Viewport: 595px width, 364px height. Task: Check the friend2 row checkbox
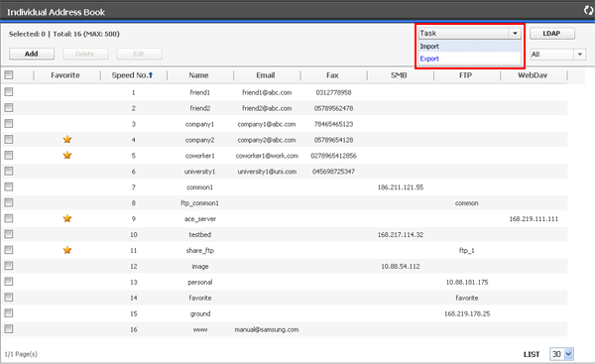coord(9,108)
